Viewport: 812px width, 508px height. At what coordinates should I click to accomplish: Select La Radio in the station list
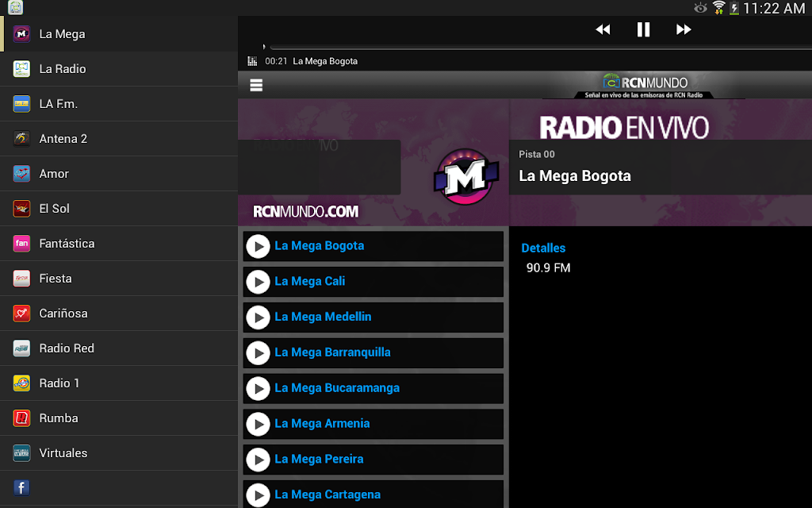119,69
